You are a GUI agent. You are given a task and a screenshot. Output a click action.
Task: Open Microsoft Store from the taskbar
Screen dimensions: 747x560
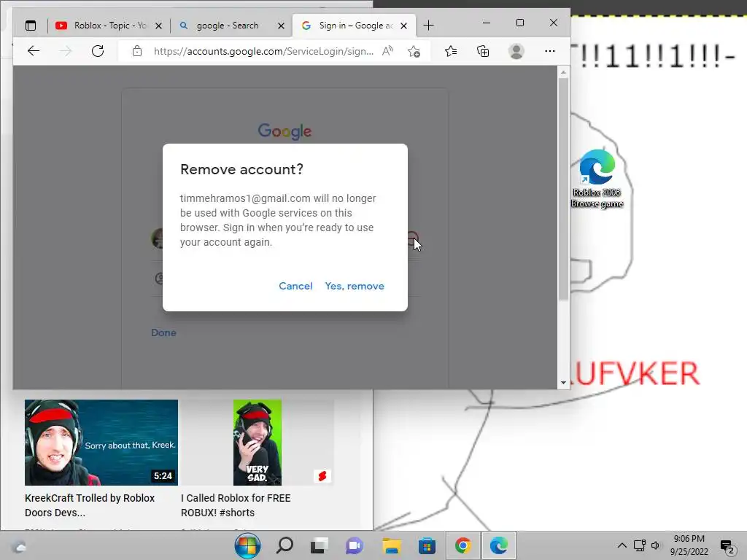click(427, 545)
